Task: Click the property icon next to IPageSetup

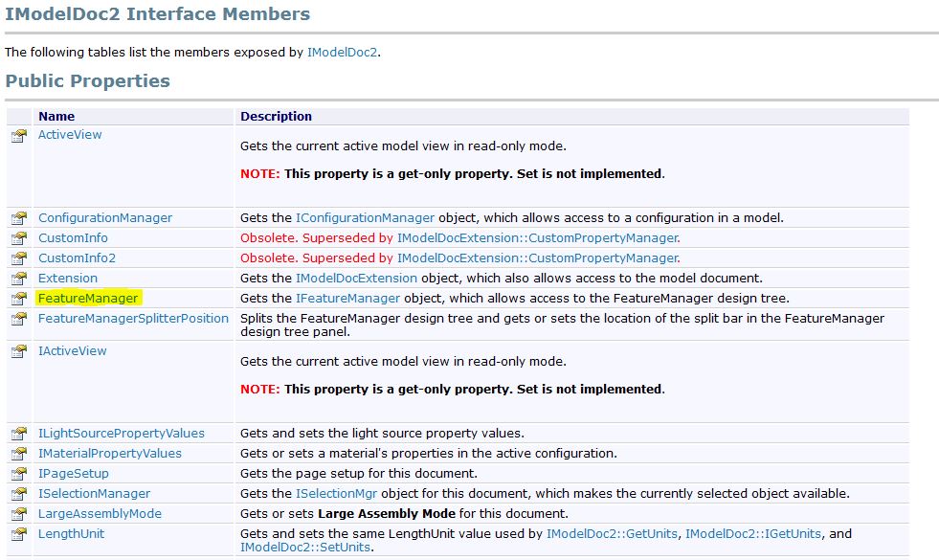Action: (19, 474)
